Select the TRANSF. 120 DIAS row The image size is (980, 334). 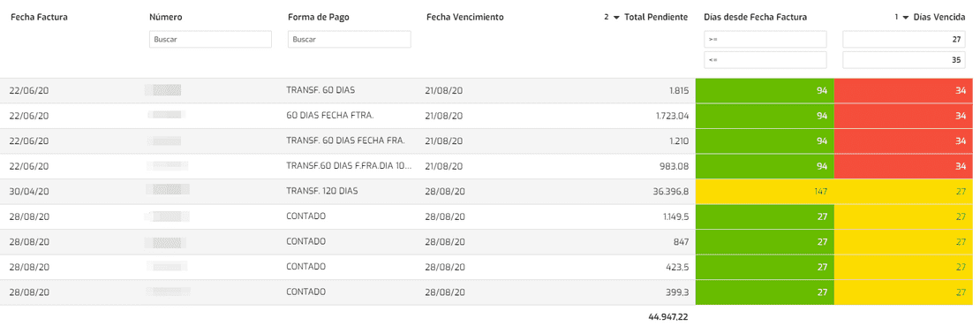coord(490,192)
